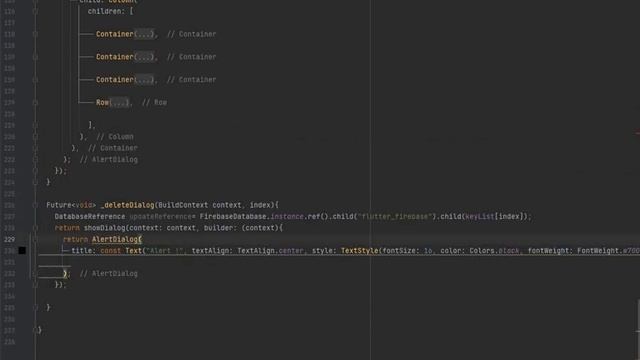Click 'TextAlign' in the title line

pos(256,251)
